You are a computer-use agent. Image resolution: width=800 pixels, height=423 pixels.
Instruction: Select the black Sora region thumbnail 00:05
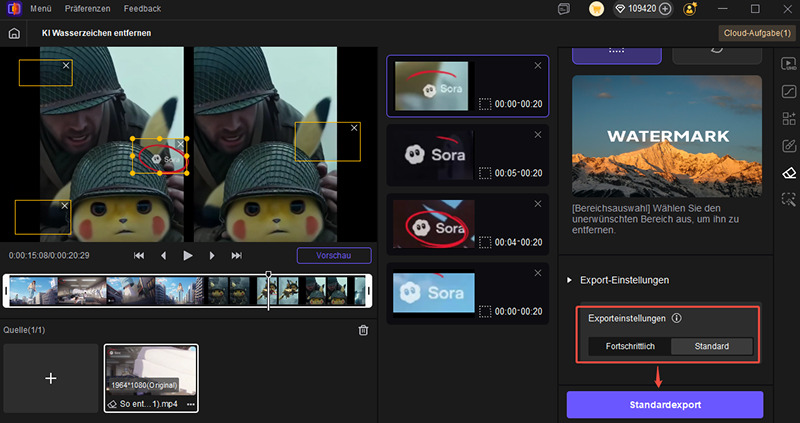[x=433, y=155]
